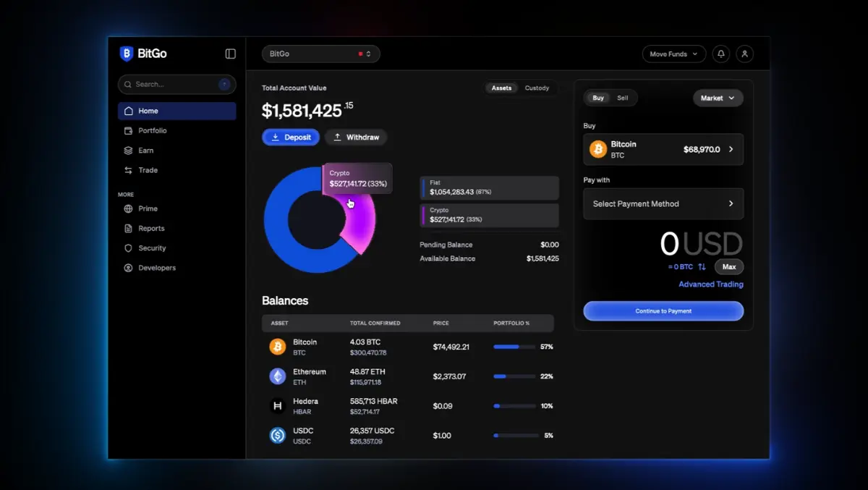This screenshot has height=490, width=868.
Task: Open Developers in the sidebar
Action: (x=176, y=268)
